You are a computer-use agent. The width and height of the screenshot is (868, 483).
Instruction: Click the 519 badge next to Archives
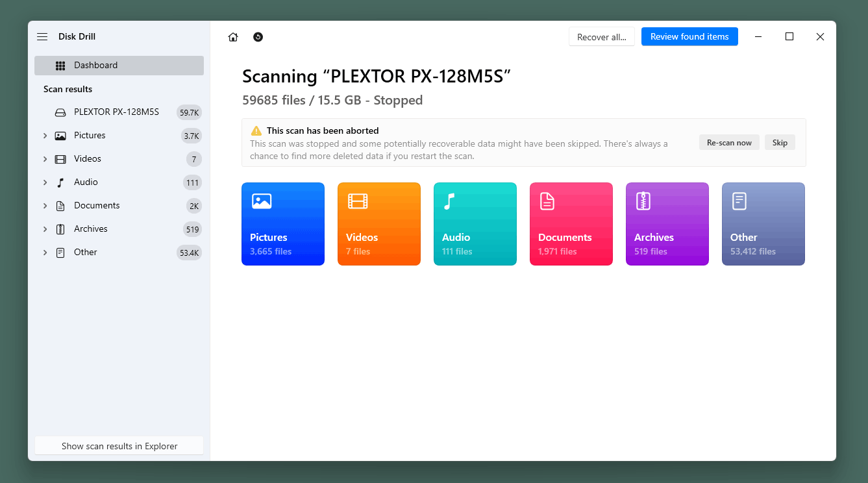[192, 230]
